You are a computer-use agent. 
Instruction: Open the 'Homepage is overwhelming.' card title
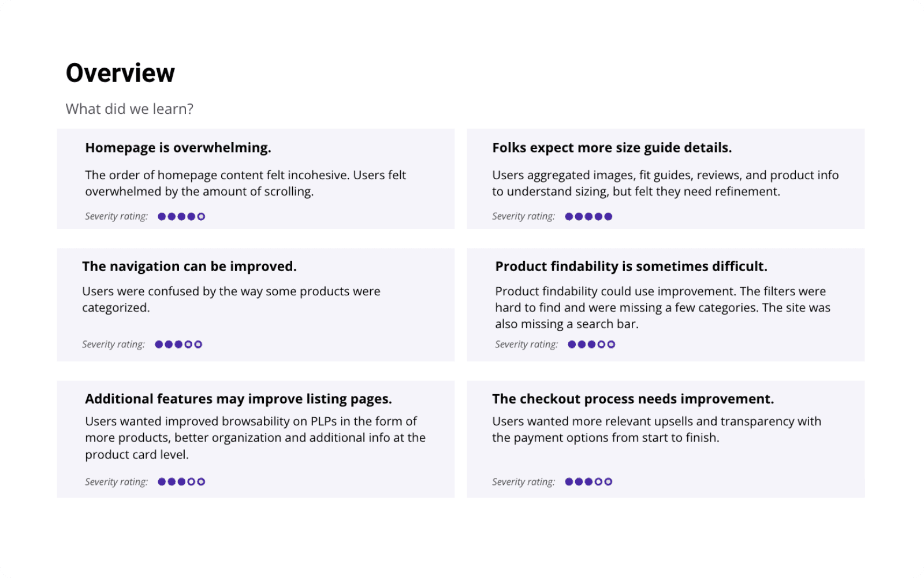point(178,148)
